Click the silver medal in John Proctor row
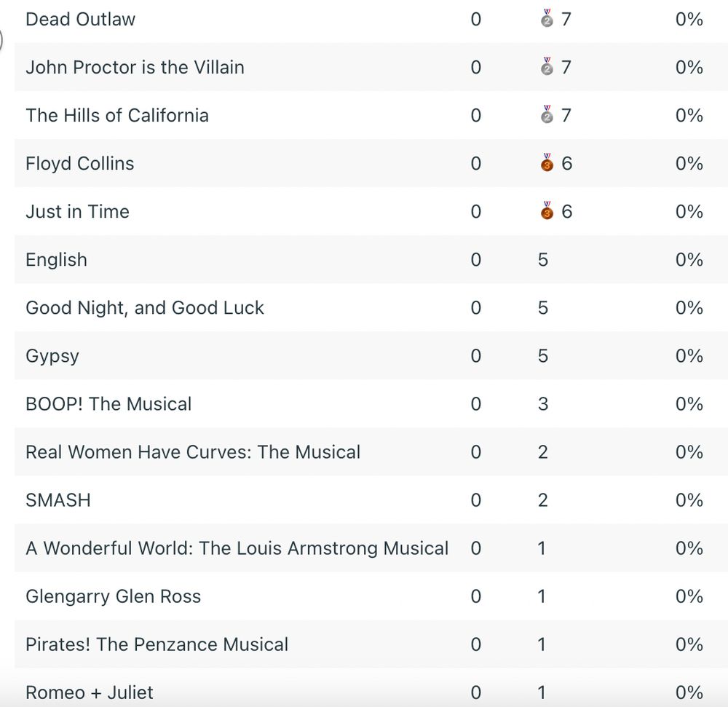The height and width of the screenshot is (707, 728). [x=547, y=67]
